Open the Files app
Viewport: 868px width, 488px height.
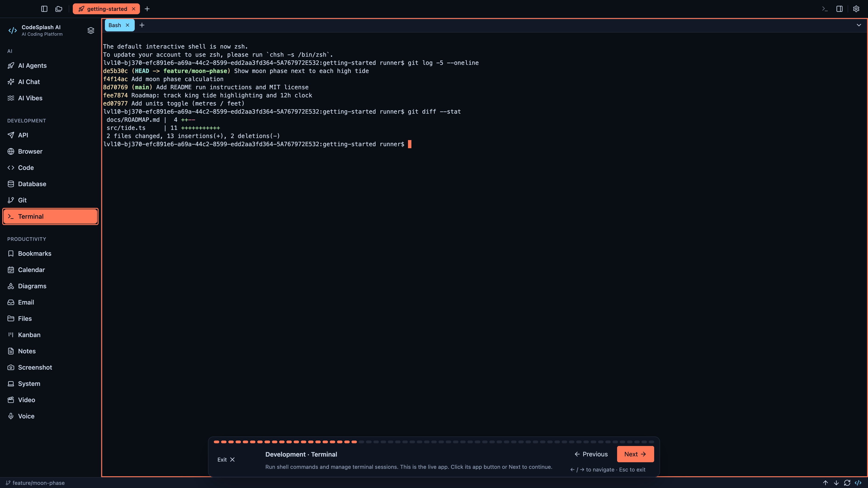(x=50, y=319)
